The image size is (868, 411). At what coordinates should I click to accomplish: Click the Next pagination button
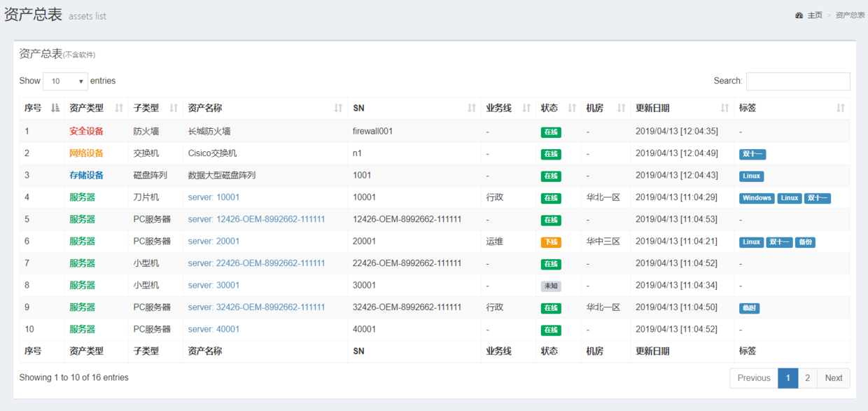[x=833, y=378]
